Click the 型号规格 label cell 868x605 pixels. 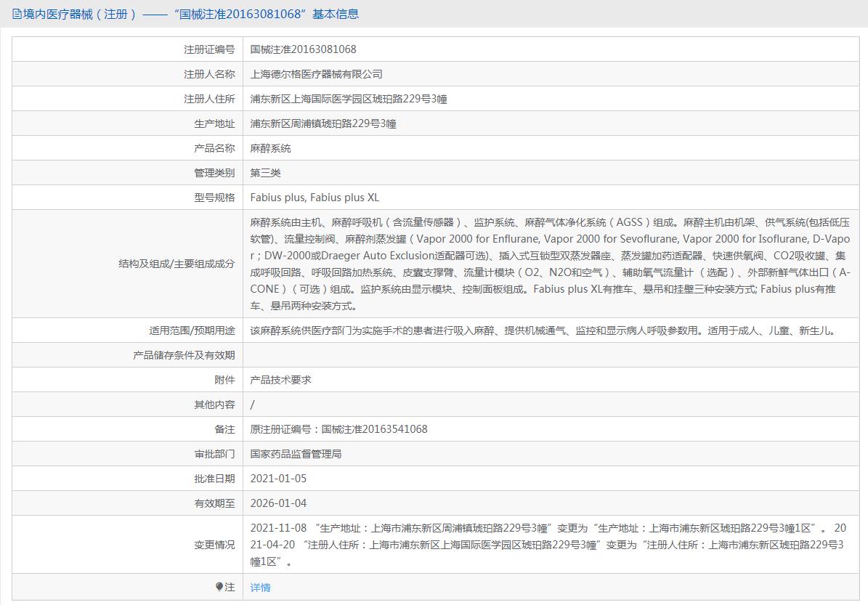pos(127,198)
